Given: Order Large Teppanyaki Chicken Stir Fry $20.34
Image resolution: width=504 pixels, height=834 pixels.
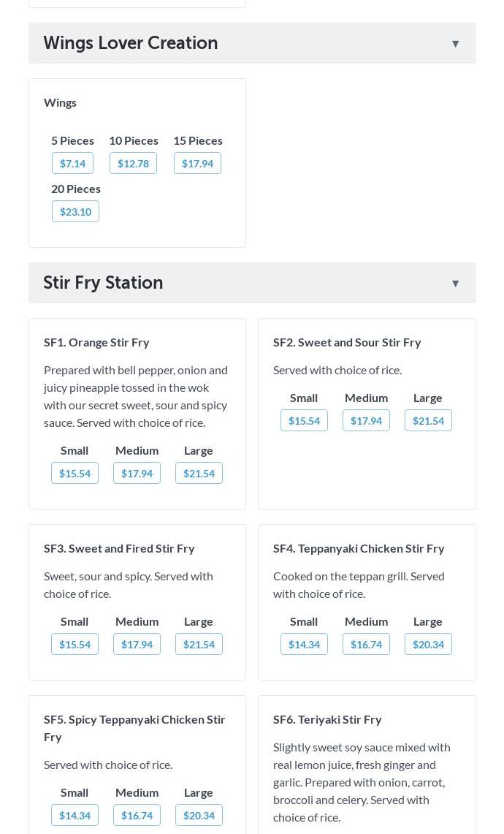Looking at the screenshot, I should pos(428,645).
